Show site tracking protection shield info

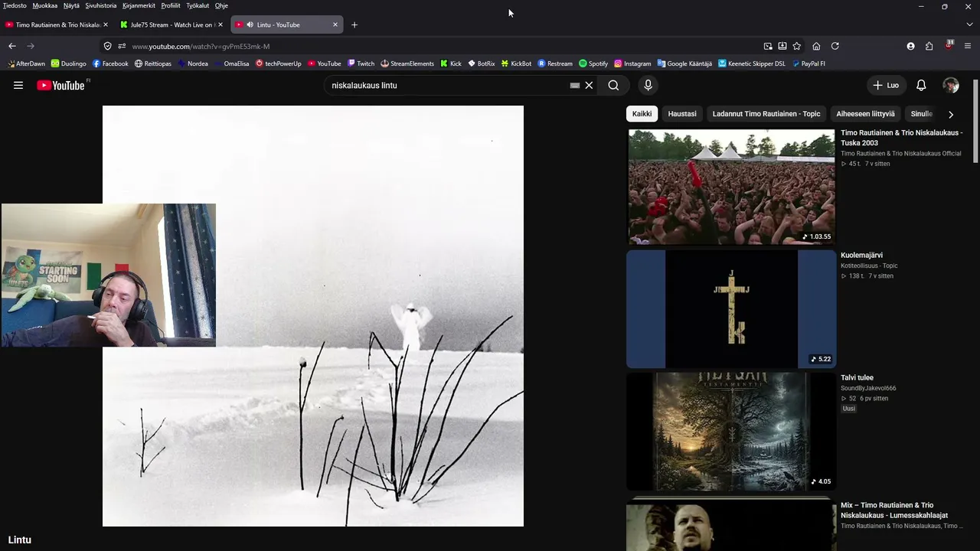(107, 46)
